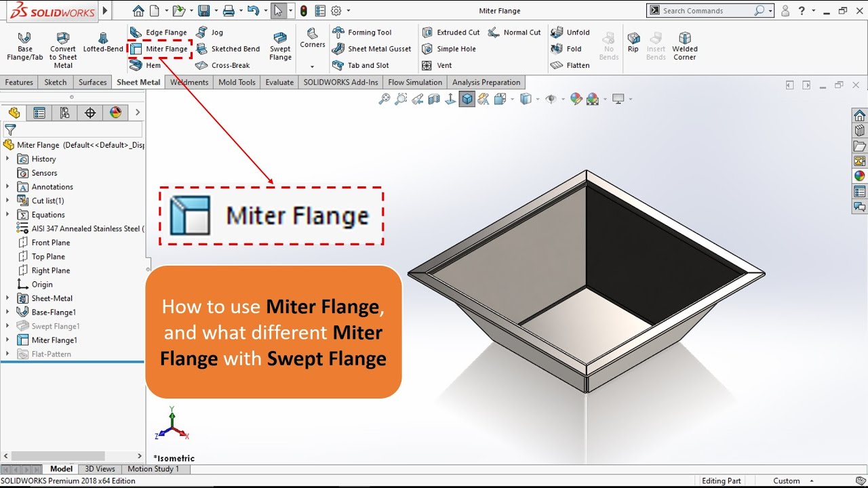Open the 3D Views tab
The width and height of the screenshot is (868, 488).
point(100,469)
